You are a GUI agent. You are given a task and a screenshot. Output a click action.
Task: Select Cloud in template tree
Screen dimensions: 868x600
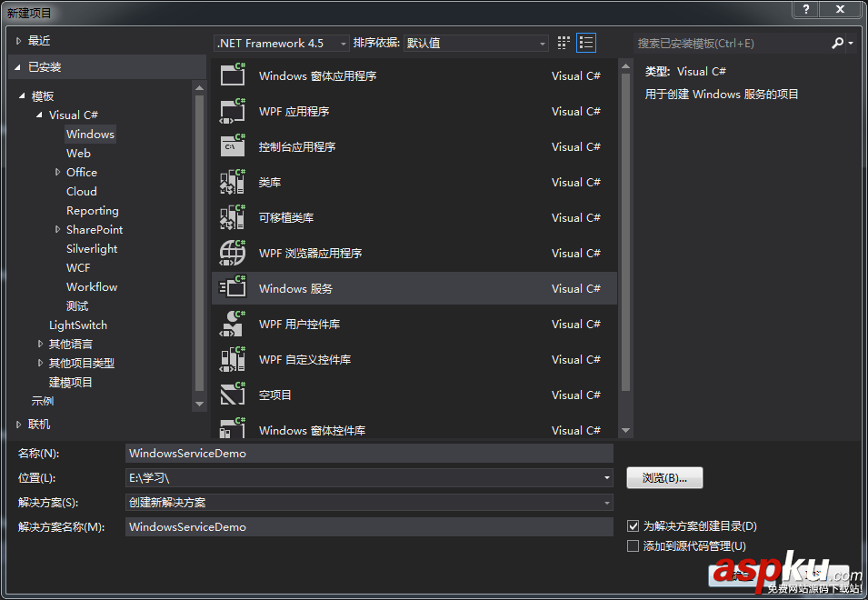coord(82,192)
